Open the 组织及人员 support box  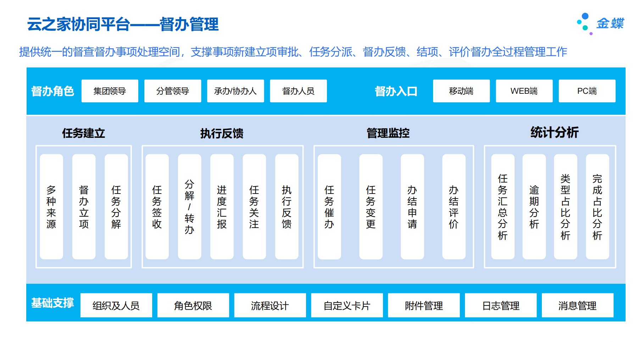[116, 305]
